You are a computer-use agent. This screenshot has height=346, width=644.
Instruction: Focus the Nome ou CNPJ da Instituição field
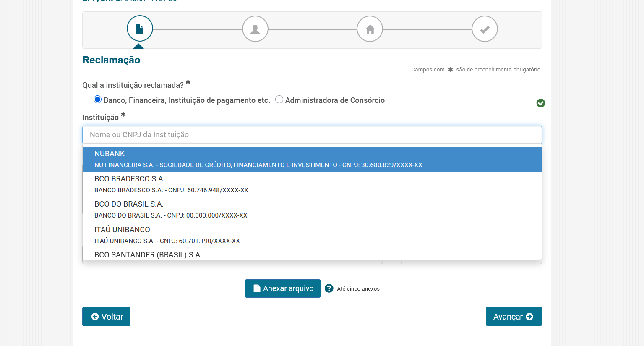pyautogui.click(x=311, y=135)
